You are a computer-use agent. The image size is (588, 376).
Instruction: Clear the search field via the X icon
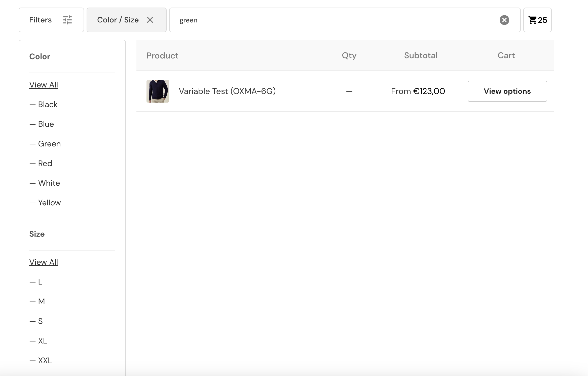pos(504,20)
